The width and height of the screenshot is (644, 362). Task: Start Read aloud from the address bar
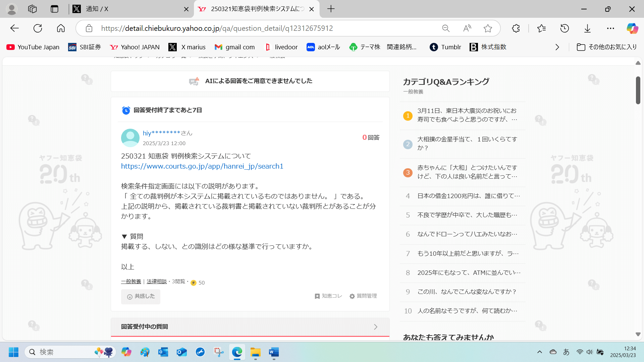tap(467, 28)
